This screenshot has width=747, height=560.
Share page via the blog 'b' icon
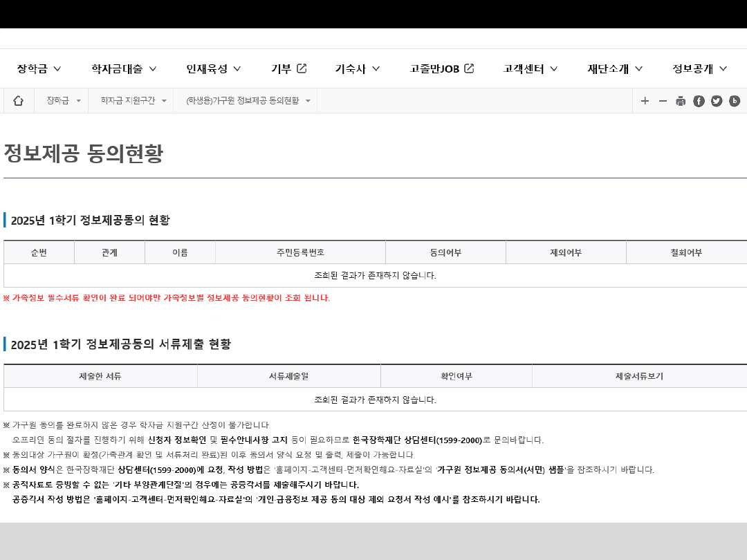click(735, 101)
